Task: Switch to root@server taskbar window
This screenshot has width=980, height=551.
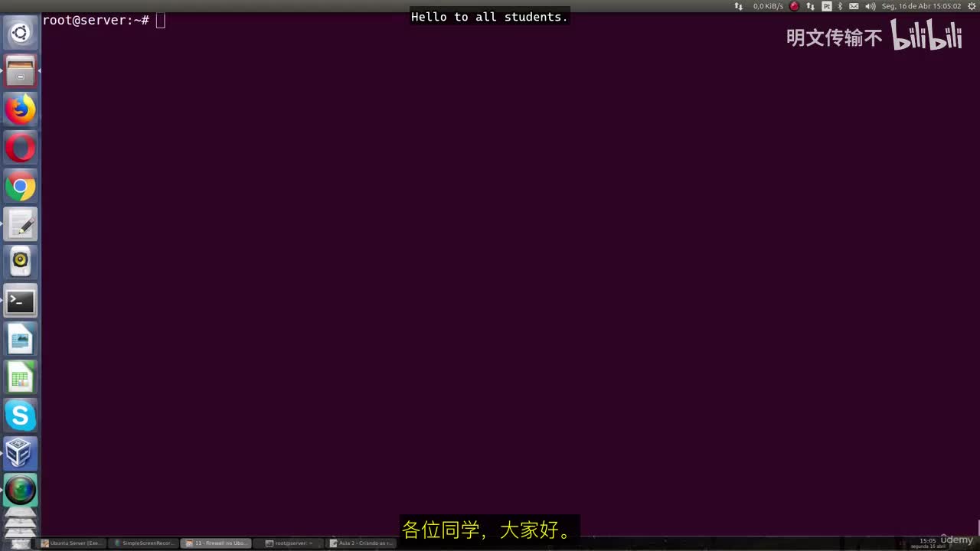Action: click(289, 543)
